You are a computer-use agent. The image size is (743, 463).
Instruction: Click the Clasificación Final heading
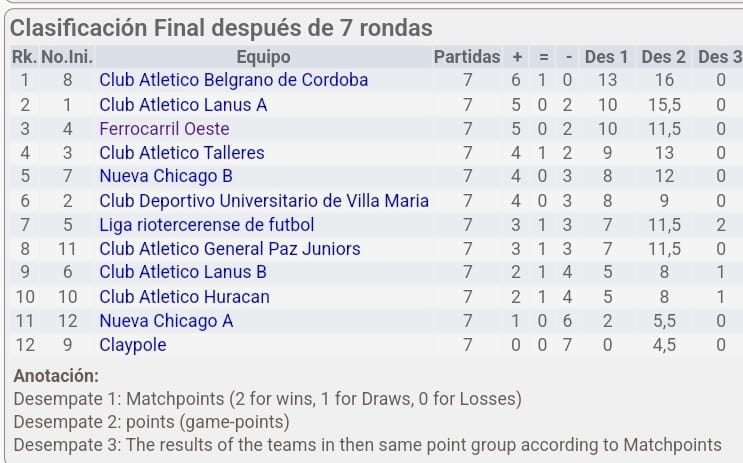221,28
